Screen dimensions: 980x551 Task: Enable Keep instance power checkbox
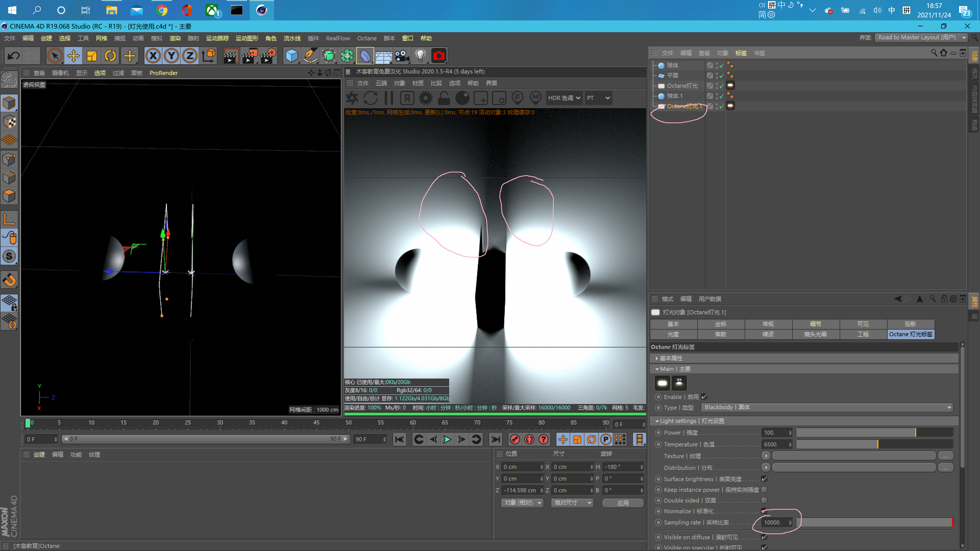click(764, 490)
